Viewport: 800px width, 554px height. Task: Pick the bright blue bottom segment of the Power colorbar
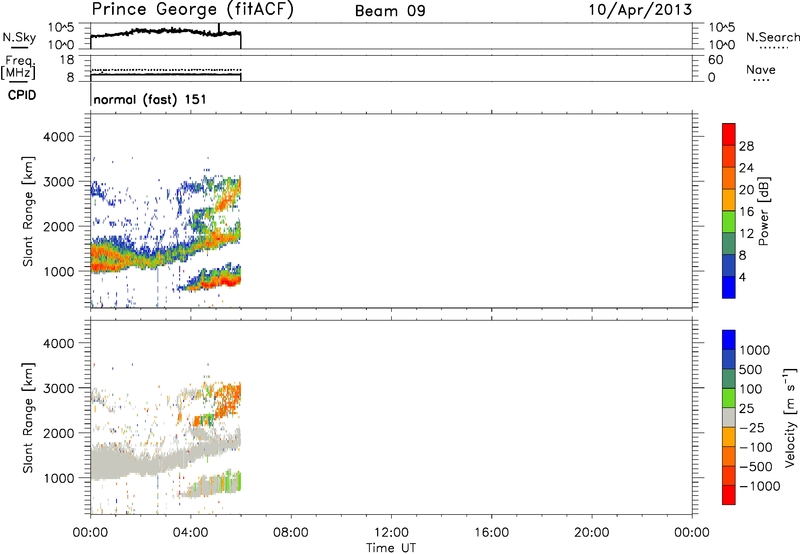(729, 288)
